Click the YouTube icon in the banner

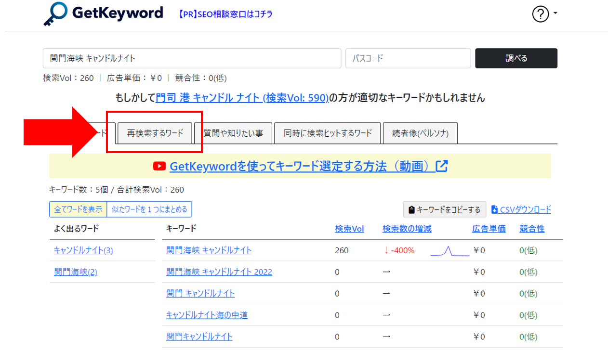tap(159, 166)
